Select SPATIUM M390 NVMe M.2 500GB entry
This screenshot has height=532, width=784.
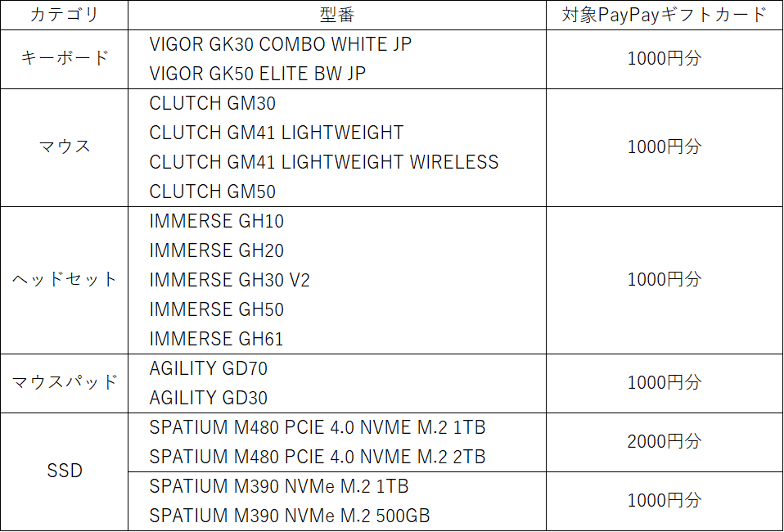coord(290,516)
